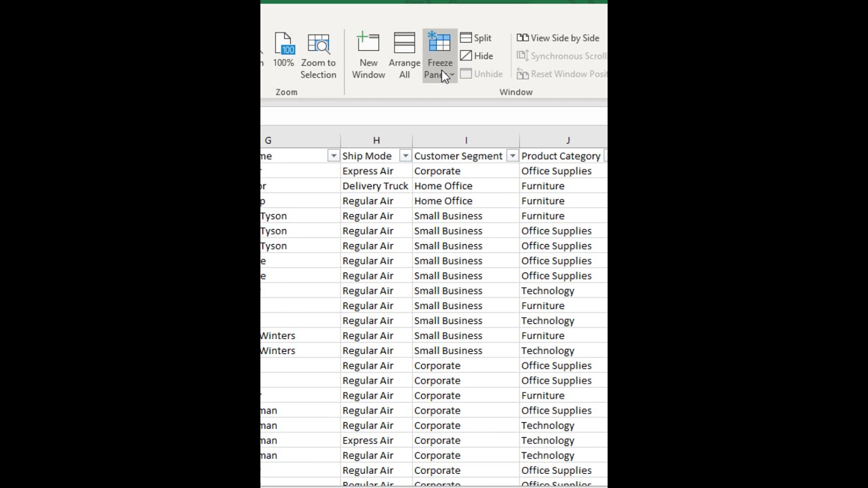Image resolution: width=868 pixels, height=488 pixels.
Task: Click Synchronous Scrolling option
Action: click(x=561, y=56)
